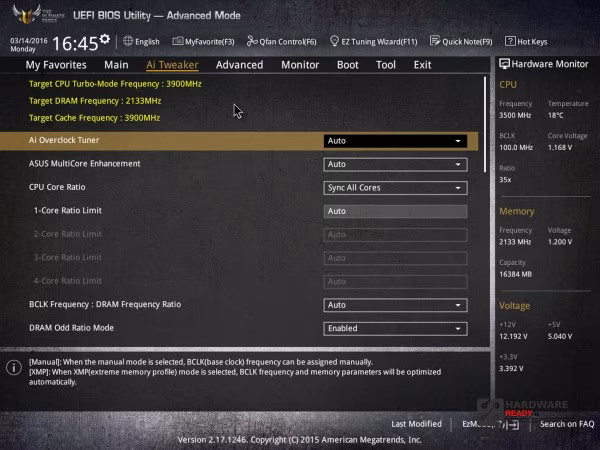This screenshot has height=450, width=600.
Task: Click +12V reading 12.192 V
Action: pyautogui.click(x=513, y=336)
